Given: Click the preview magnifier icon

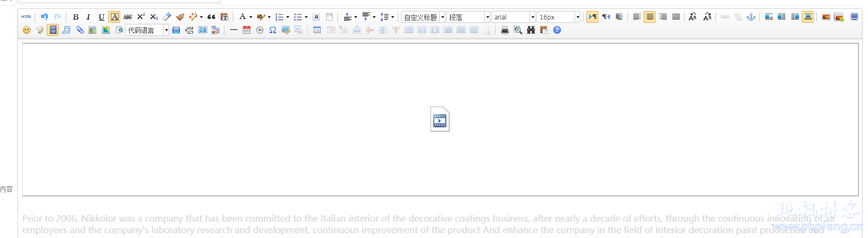Looking at the screenshot, I should click(518, 30).
